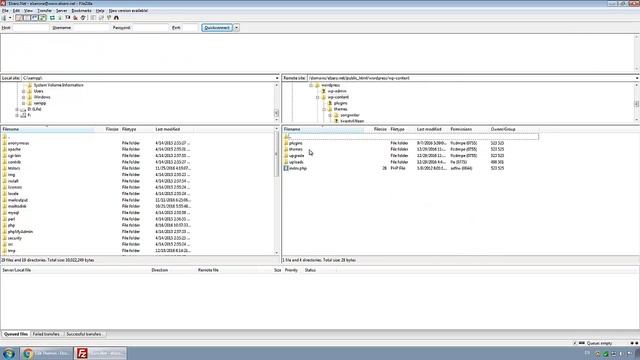
Task: Open filename filters toolbar icon
Action: (x=93, y=18)
